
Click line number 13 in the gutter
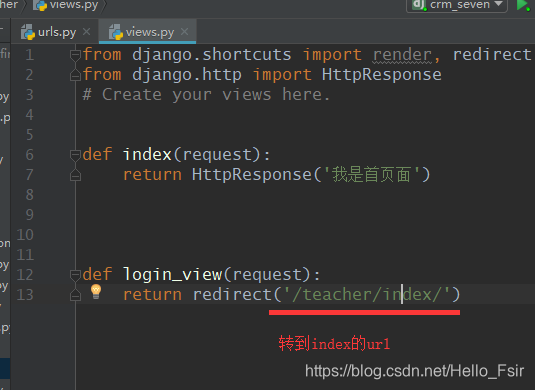(x=25, y=295)
